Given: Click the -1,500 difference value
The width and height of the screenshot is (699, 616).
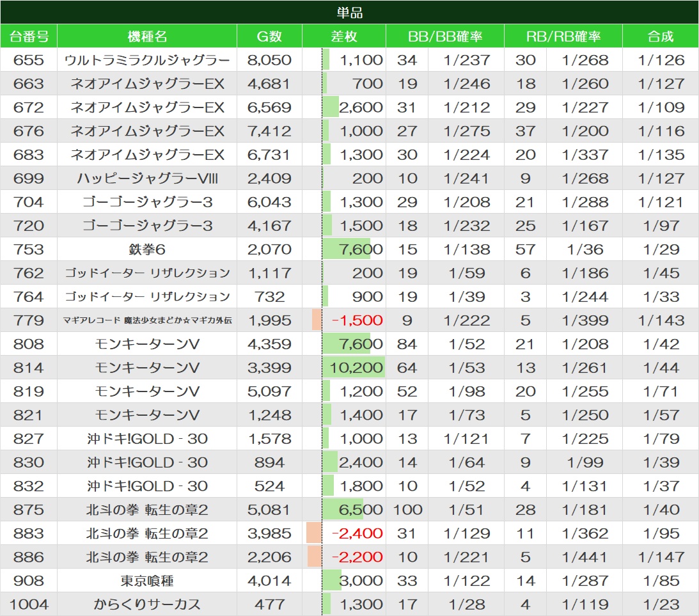Looking at the screenshot, I should 357,320.
